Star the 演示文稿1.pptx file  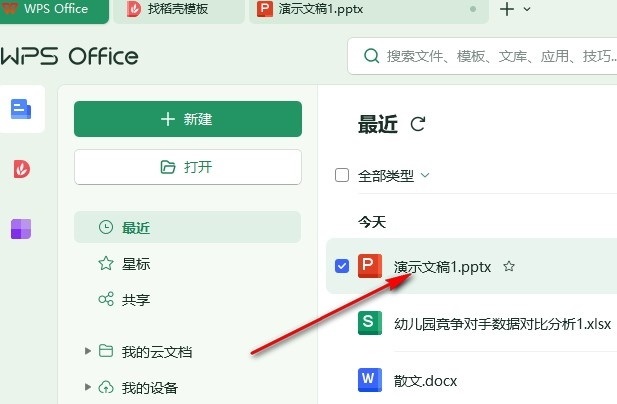click(509, 266)
